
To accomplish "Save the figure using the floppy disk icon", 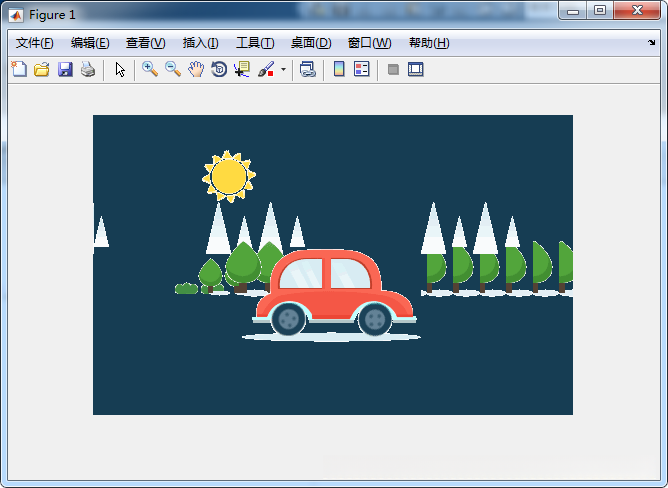I will [x=65, y=70].
